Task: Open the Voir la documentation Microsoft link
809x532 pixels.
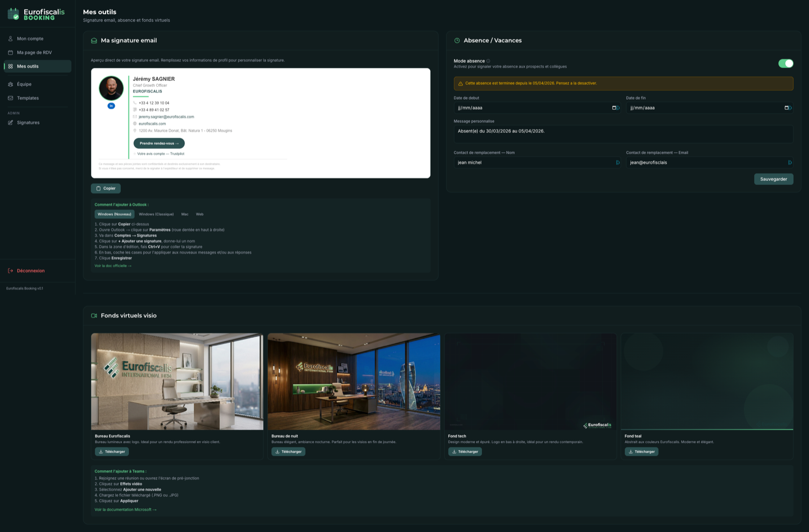Action: [125, 510]
